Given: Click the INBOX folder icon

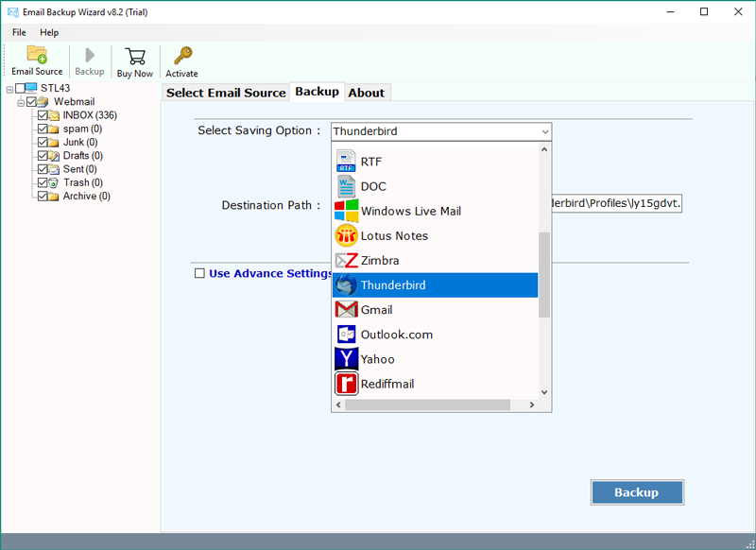Looking at the screenshot, I should (x=54, y=115).
